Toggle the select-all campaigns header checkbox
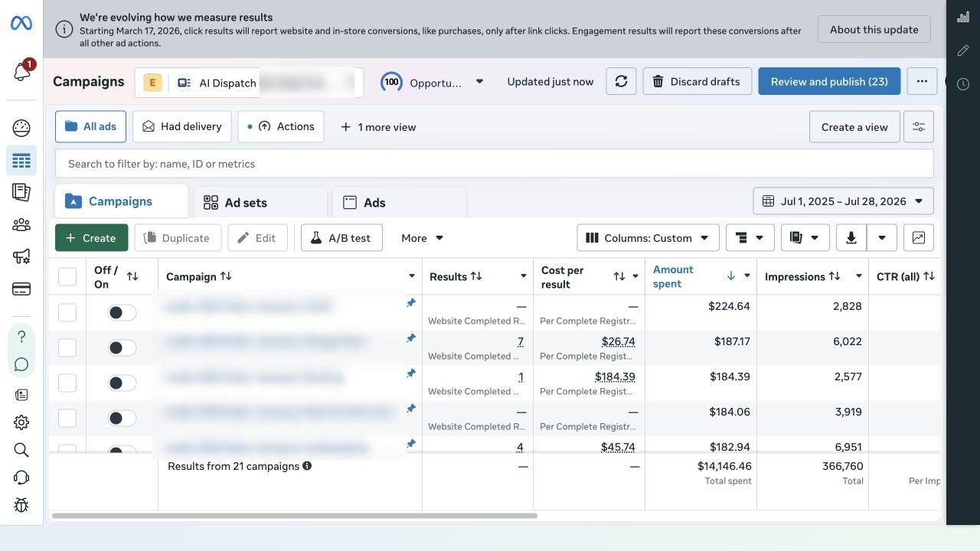Image resolution: width=980 pixels, height=551 pixels. point(67,276)
